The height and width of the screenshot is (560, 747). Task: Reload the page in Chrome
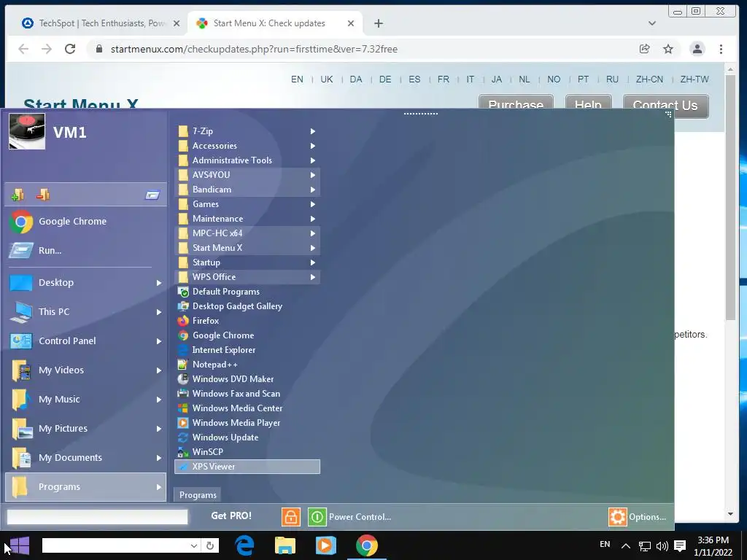(70, 49)
